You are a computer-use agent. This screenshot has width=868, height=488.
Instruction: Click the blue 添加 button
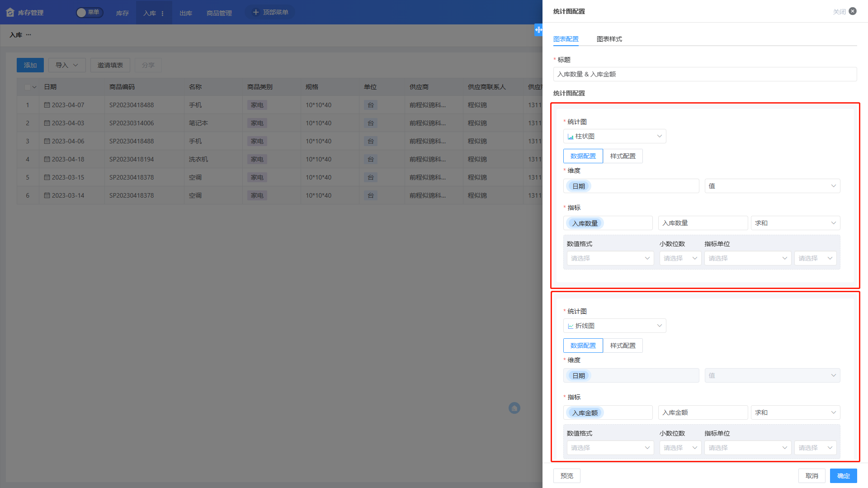point(30,65)
